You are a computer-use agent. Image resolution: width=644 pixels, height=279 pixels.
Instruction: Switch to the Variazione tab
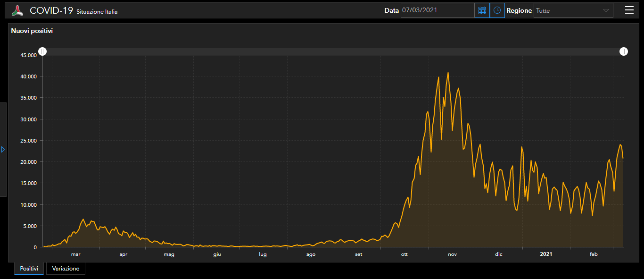(66, 269)
